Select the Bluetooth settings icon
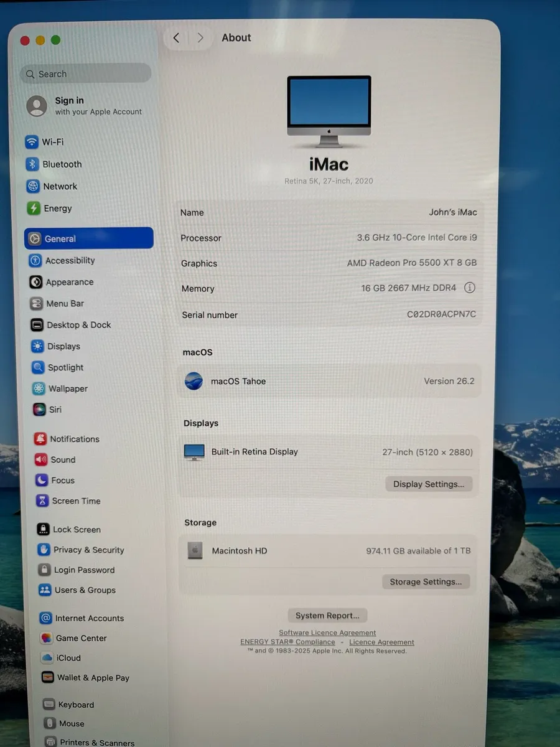560x747 pixels. pos(32,164)
